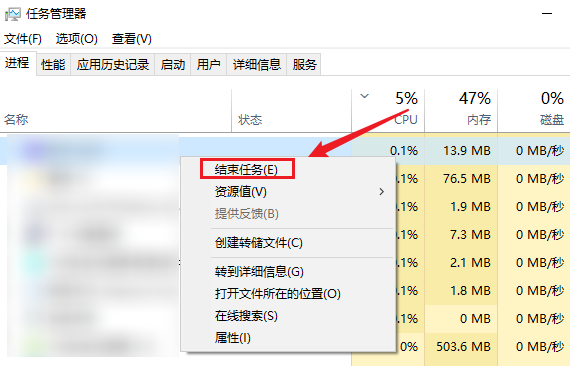Select 创建转储文件(C) in the context menu

288,243
